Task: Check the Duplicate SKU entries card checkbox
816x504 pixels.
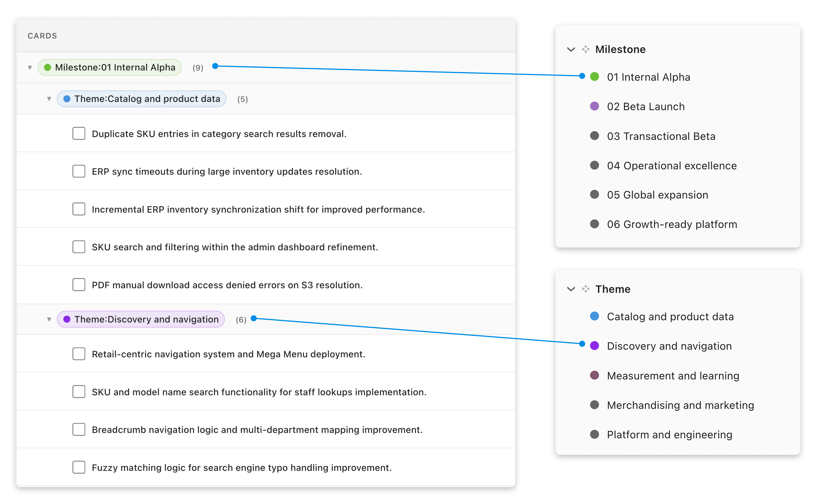Action: click(x=79, y=133)
